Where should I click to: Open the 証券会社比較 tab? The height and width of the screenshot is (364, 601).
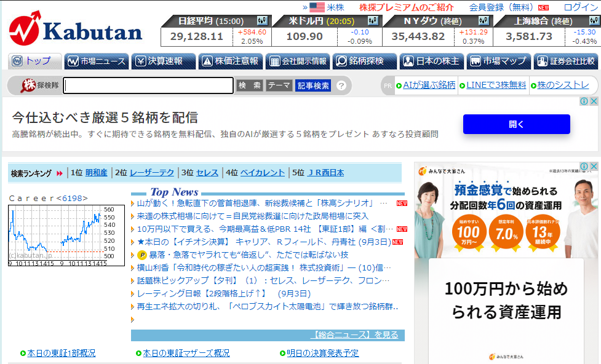point(566,61)
